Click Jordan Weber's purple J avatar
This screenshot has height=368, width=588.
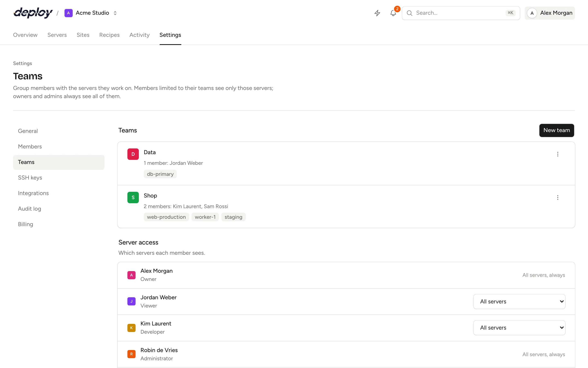(x=131, y=301)
